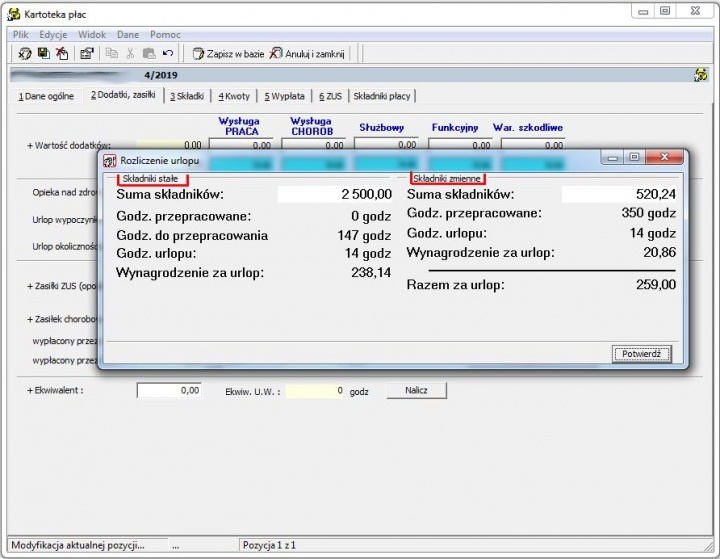Click Suma składników field showing 520,24
720x559 pixels.
(x=619, y=194)
